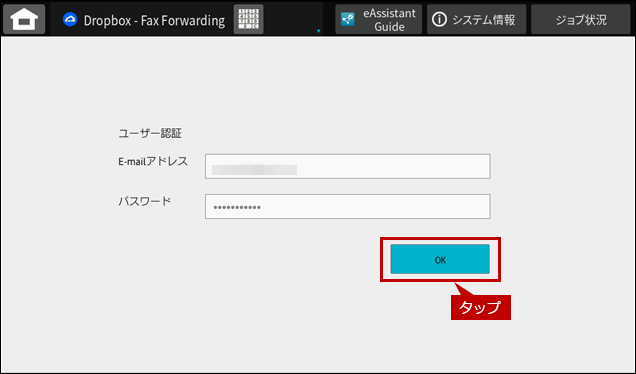The width and height of the screenshot is (636, 374).
Task: Tap the OK button
Action: 440,260
